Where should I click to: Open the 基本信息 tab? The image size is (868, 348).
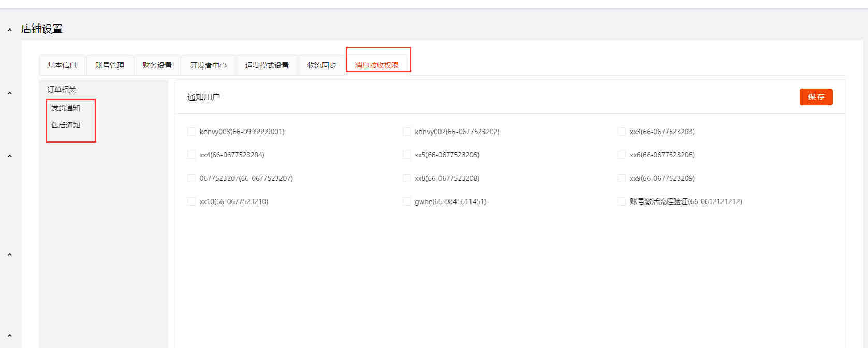(x=62, y=65)
